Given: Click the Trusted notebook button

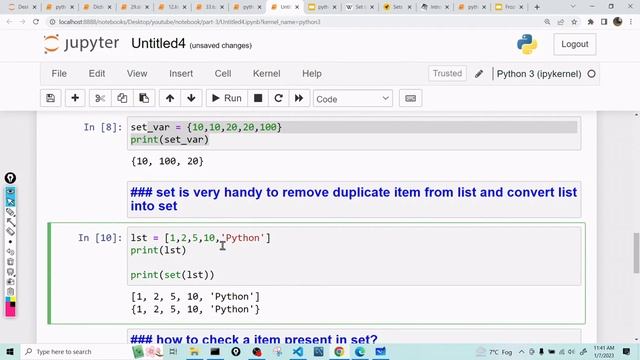Looking at the screenshot, I should [x=447, y=73].
